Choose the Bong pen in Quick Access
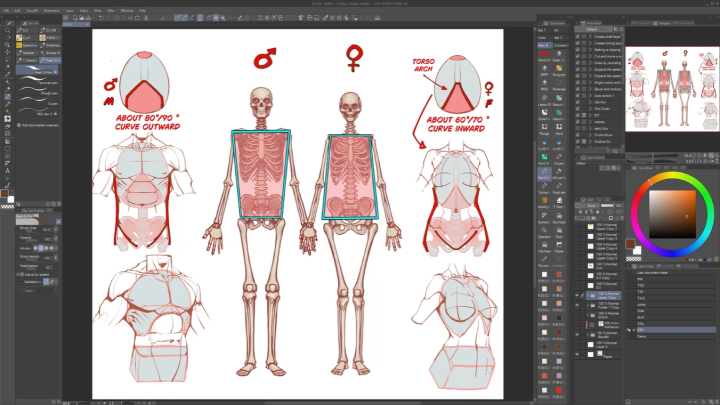The height and width of the screenshot is (405, 720). click(x=559, y=70)
